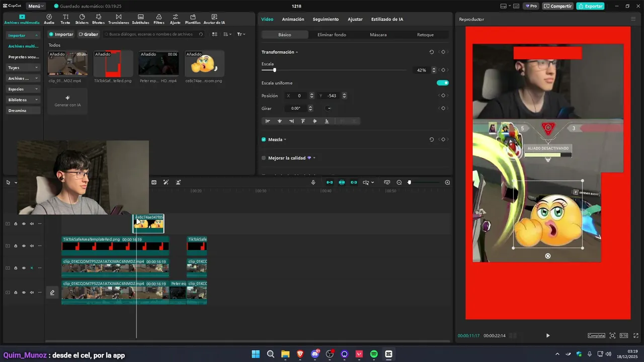Viewport: 644px width, 362px height.
Task: Open the Subtítulos panel
Action: click(x=140, y=19)
